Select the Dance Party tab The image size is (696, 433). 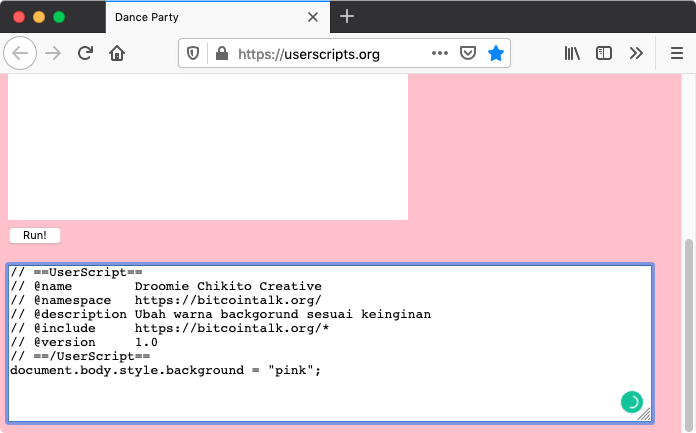[x=218, y=17]
